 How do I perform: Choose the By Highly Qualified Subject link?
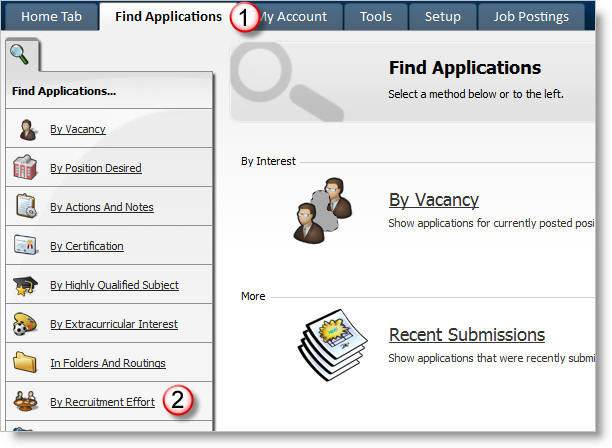click(x=114, y=285)
